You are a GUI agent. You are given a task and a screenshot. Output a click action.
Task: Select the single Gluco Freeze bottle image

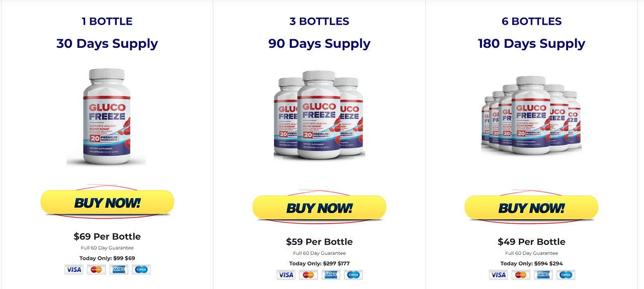[x=106, y=117]
